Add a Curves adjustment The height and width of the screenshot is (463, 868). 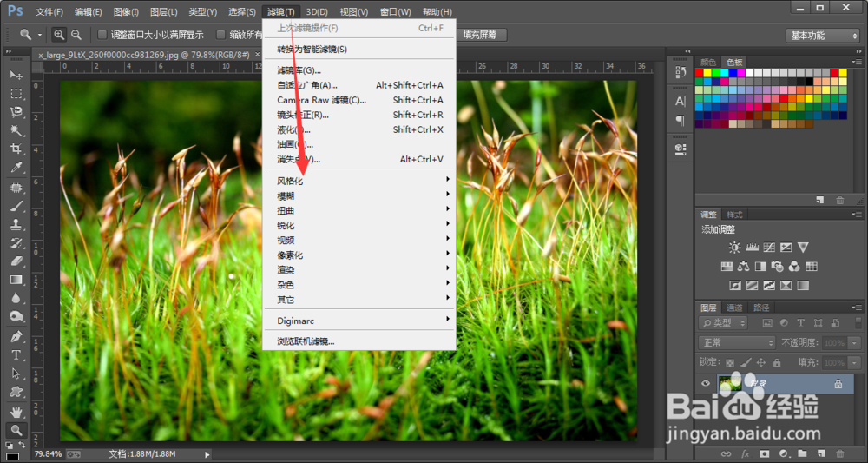(769, 248)
